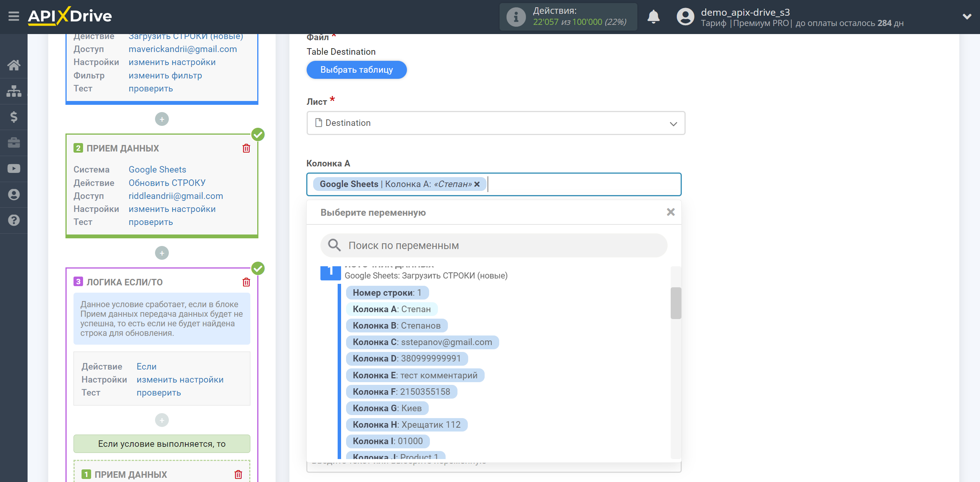This screenshot has height=482, width=980.
Task: Select variable Колонка H: Хрещатик 112
Action: click(407, 425)
